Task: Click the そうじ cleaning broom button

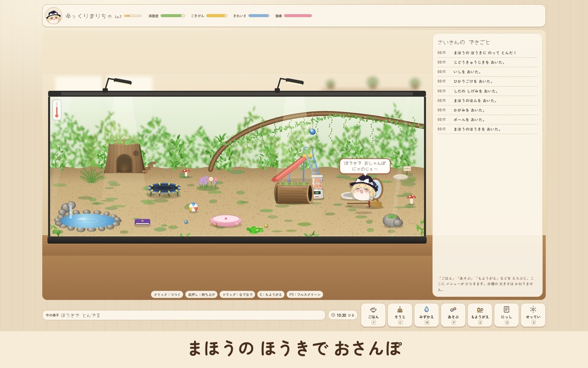Action: [400, 315]
